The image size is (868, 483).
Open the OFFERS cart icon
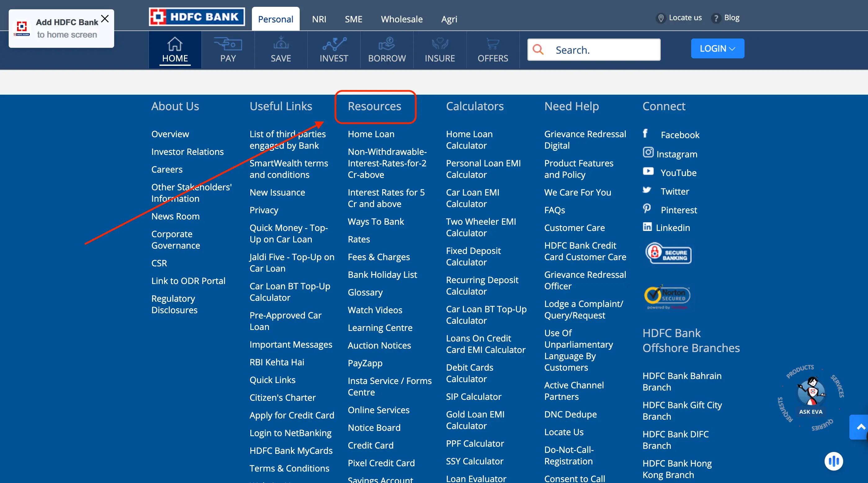493,44
